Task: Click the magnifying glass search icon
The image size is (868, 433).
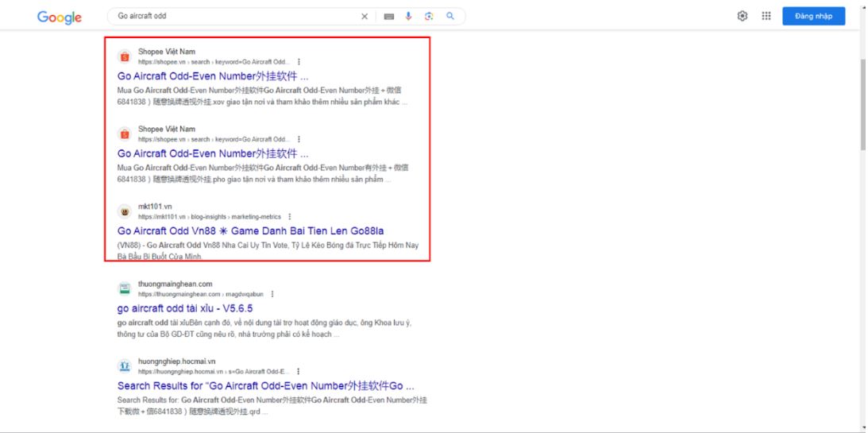Action: click(x=450, y=16)
